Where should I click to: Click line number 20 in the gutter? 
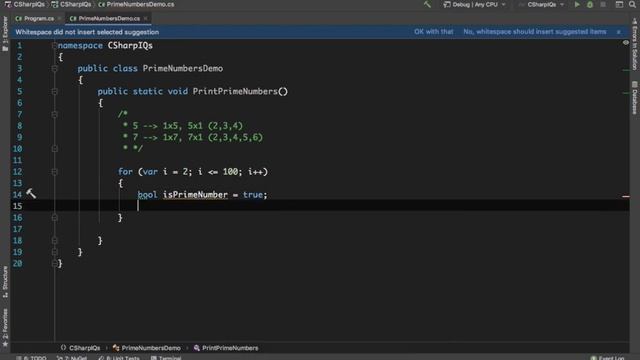[17, 264]
